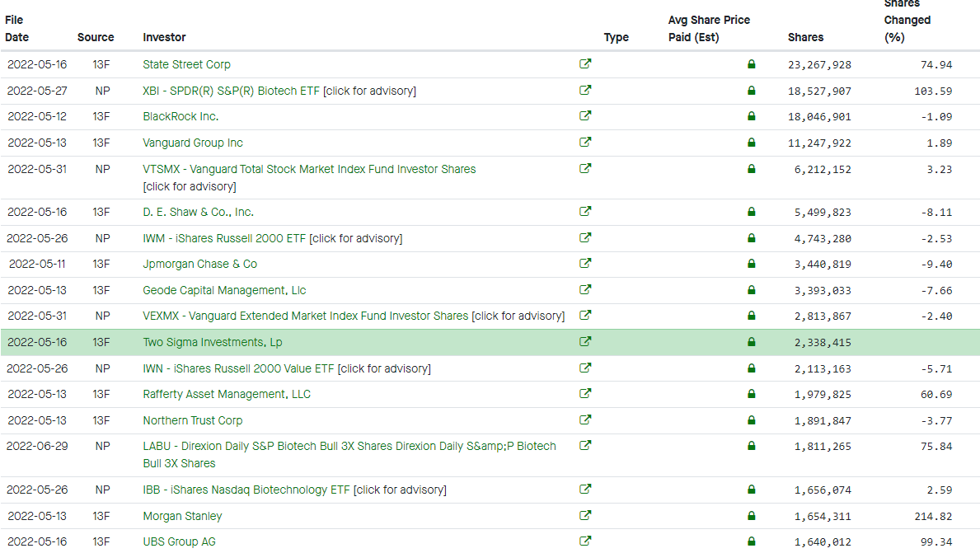Sort by Investor column header
Viewport: 980px width, 553px height.
coord(164,37)
